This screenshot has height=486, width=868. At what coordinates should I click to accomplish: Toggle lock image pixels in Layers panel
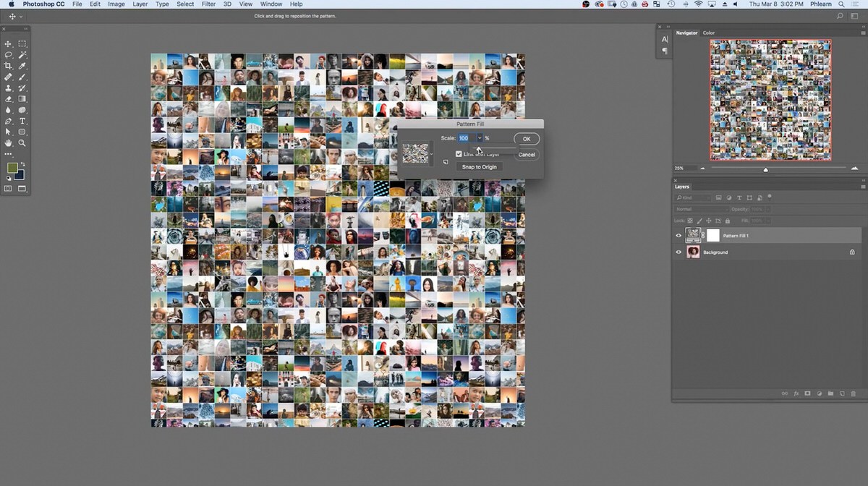coord(699,220)
